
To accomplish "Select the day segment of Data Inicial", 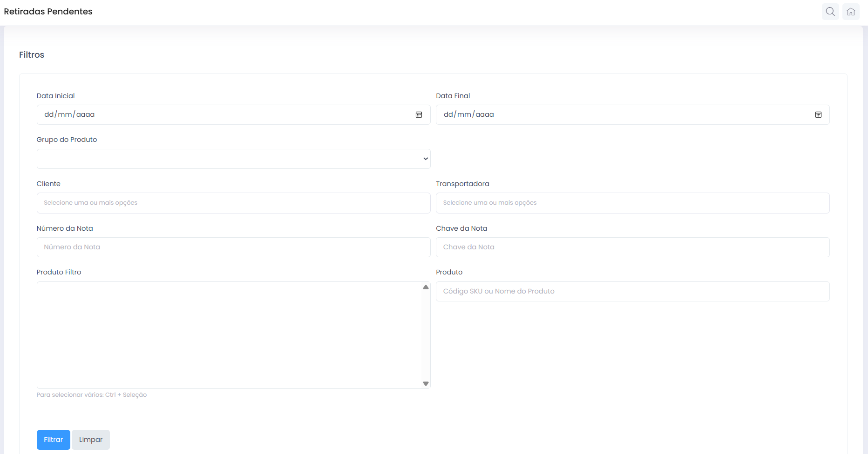I will (x=49, y=114).
